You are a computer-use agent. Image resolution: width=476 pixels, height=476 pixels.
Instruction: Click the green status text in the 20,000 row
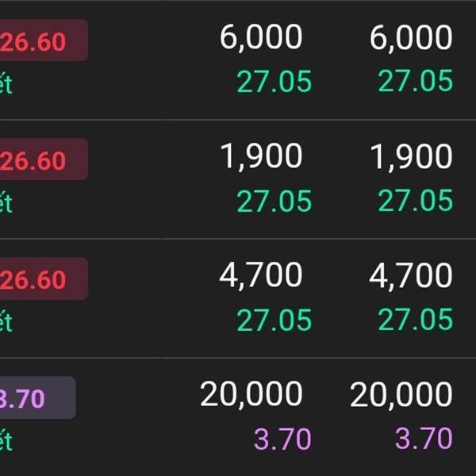(6, 440)
